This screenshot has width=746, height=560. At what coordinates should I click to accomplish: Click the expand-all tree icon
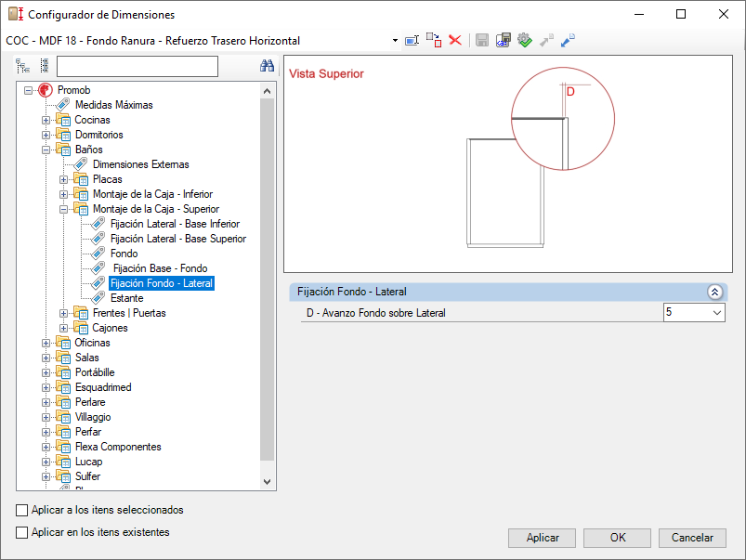(22, 66)
